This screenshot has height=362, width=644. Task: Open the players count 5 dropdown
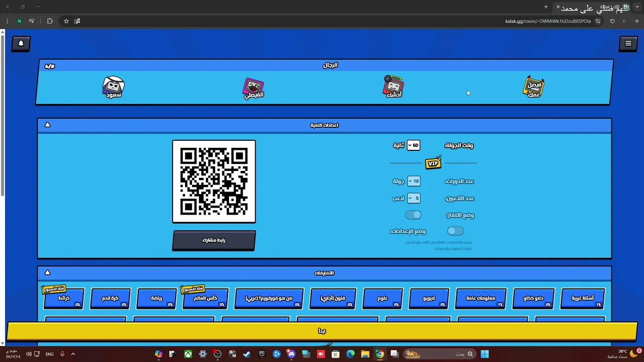tap(414, 198)
